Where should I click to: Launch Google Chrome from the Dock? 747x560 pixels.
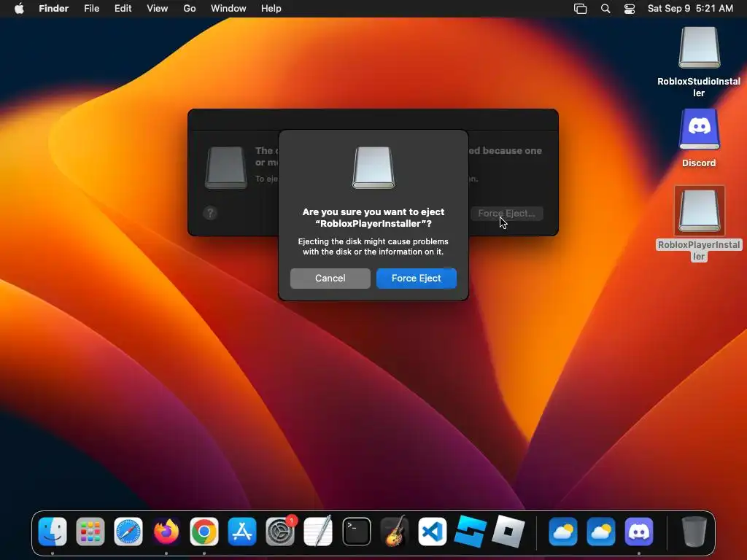[x=204, y=532]
